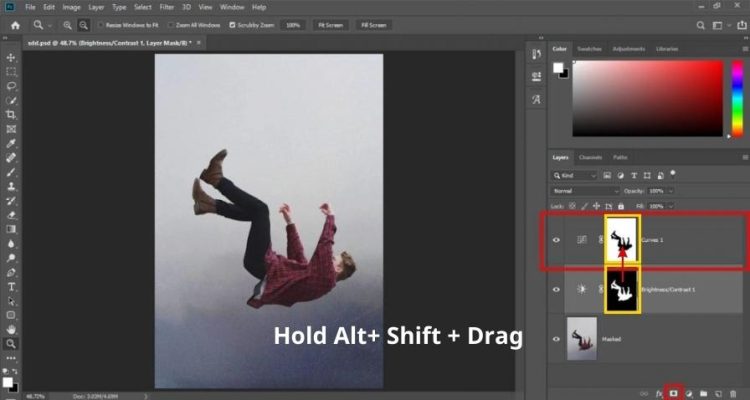This screenshot has height=400, width=750.
Task: Enable Resize Windows to Fit checkbox
Action: click(x=101, y=25)
